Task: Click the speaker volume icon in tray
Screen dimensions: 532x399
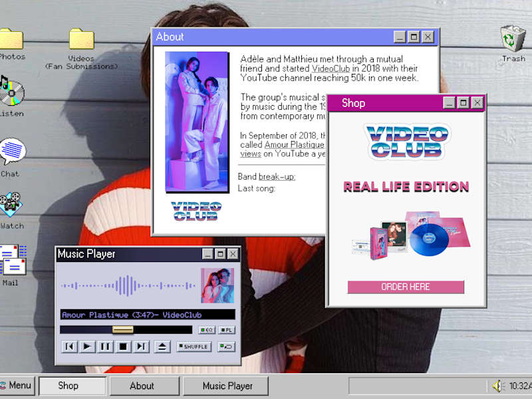Action: tap(497, 386)
